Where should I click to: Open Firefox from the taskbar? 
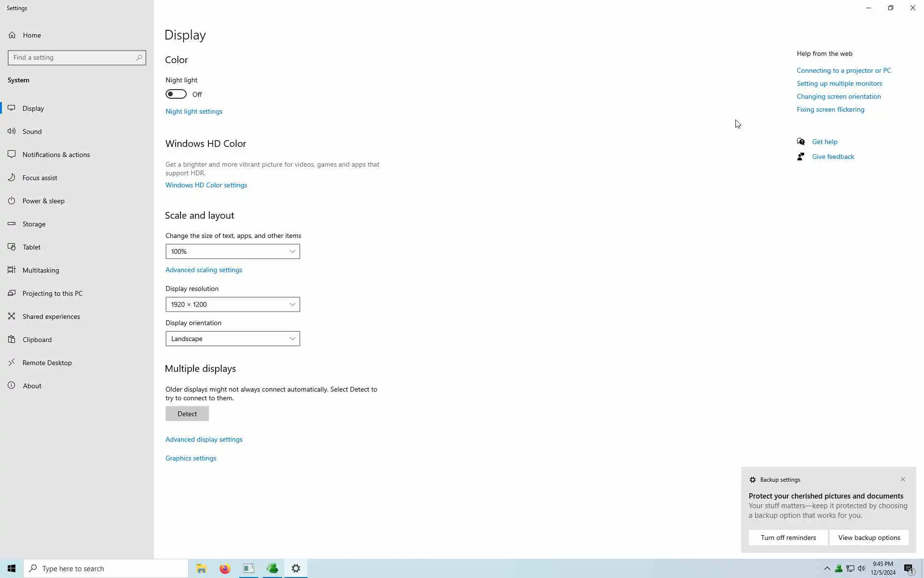225,568
